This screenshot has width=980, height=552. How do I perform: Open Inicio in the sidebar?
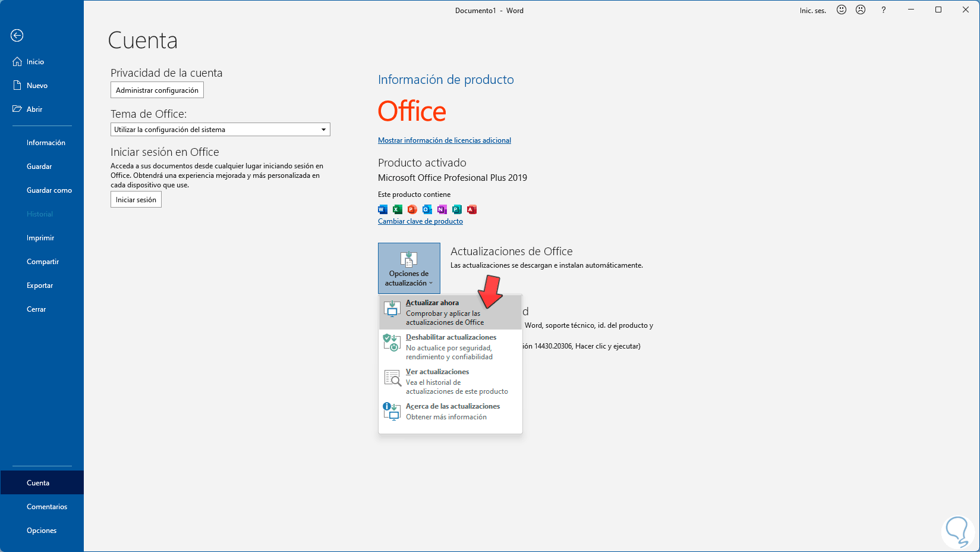42,62
